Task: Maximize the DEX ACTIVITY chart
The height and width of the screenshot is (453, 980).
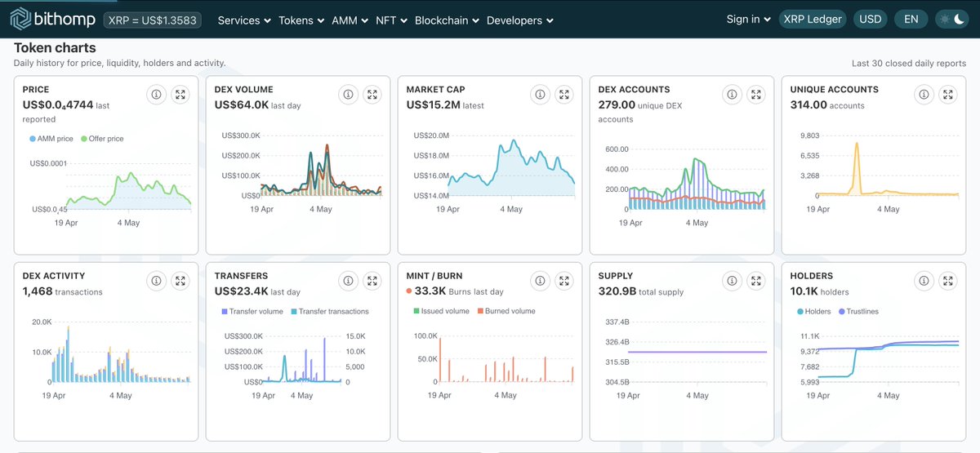Action: click(x=180, y=281)
